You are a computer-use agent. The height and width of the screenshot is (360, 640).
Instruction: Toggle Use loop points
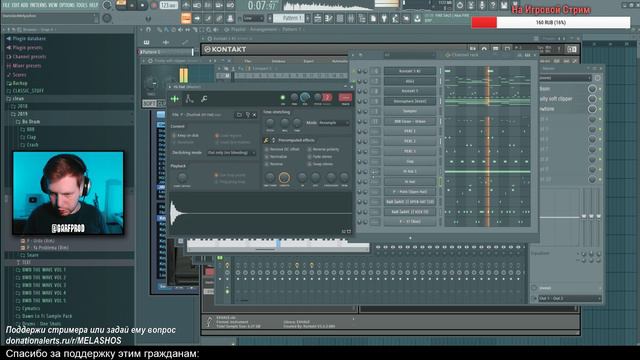point(230,175)
